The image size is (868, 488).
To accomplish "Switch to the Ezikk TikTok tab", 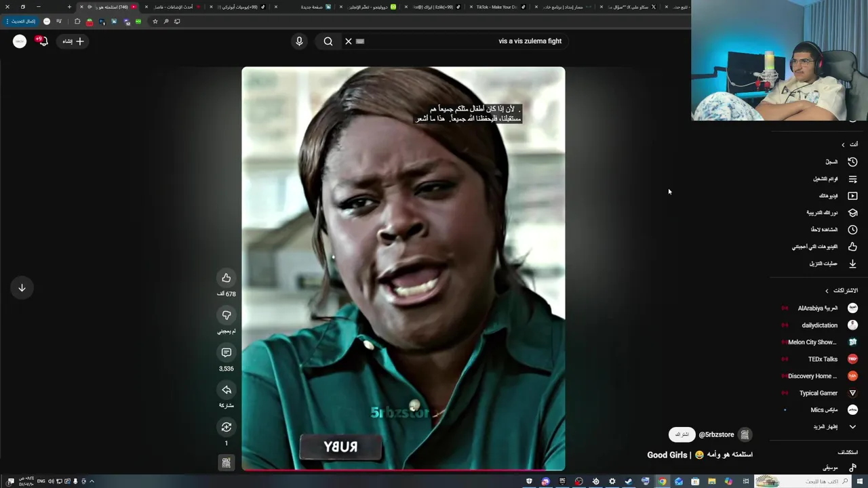I will (433, 7).
